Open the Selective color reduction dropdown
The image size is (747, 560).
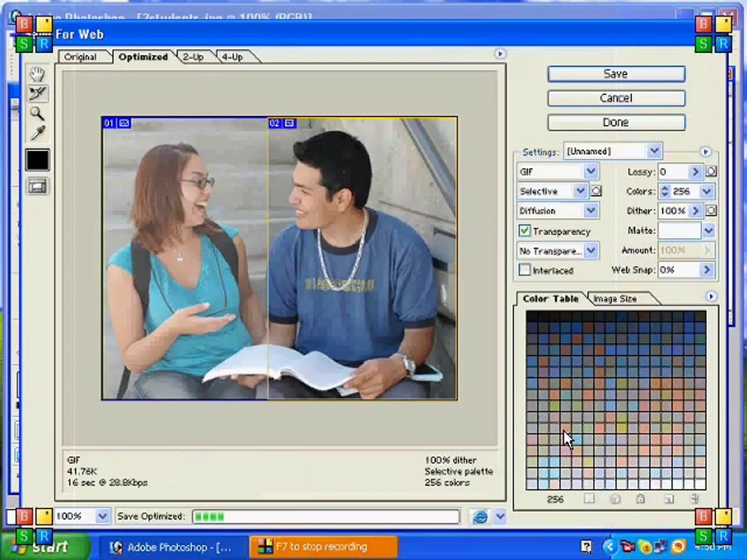(552, 191)
